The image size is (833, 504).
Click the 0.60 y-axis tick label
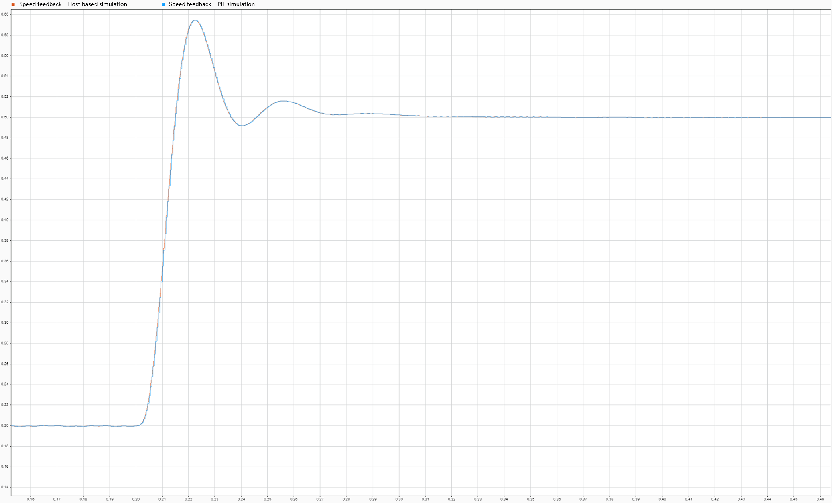point(5,14)
